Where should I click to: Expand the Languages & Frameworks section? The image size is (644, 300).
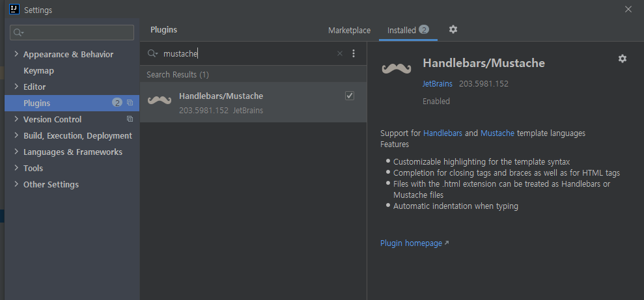(16, 152)
